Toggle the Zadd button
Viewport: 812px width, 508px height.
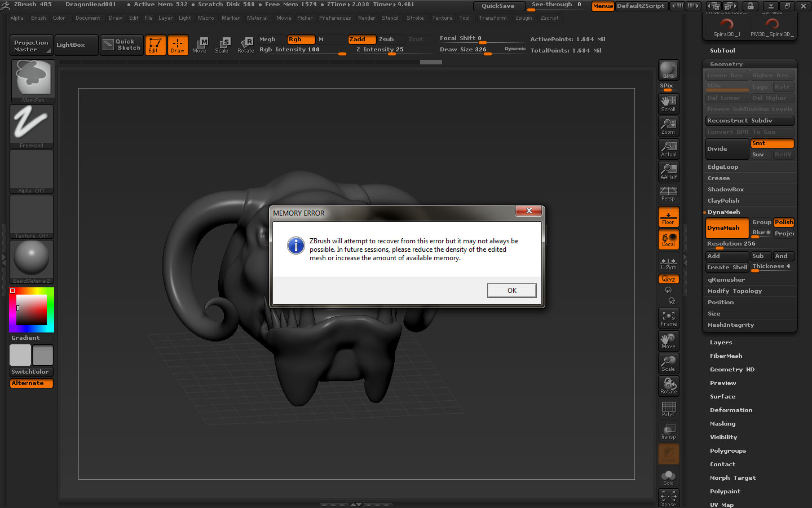click(x=361, y=40)
